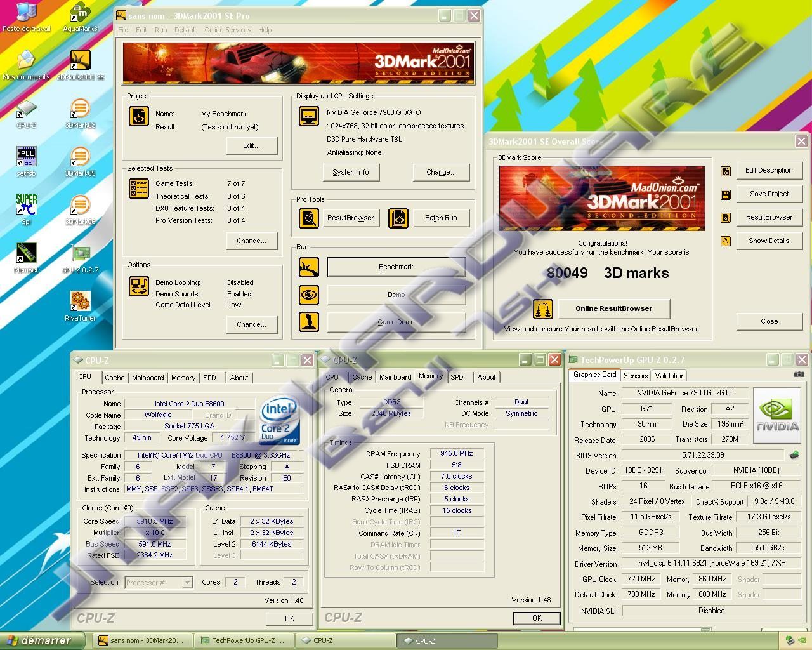The image size is (812, 650).
Task: Click the Batch Run button
Action: click(x=441, y=218)
